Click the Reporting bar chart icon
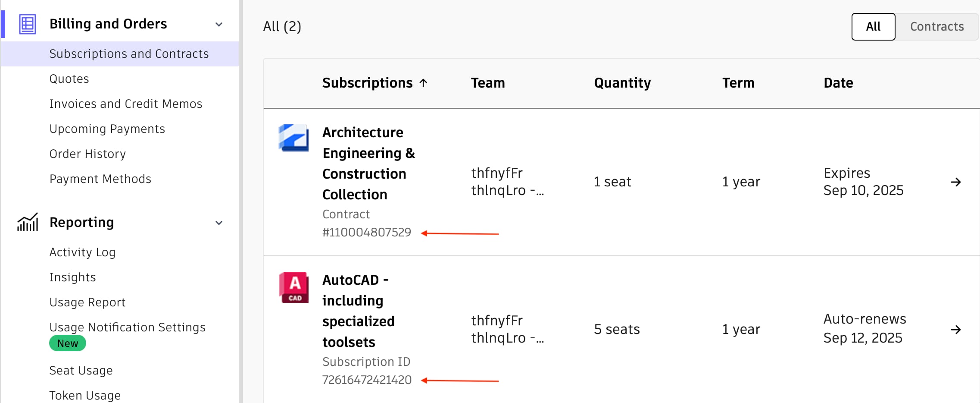 coord(28,223)
